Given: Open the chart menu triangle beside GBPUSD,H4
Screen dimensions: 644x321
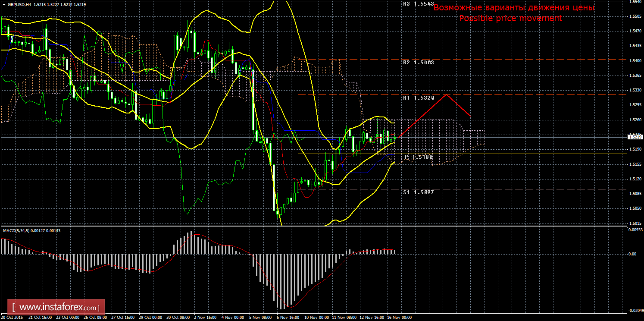Looking at the screenshot, I should coord(3,4).
